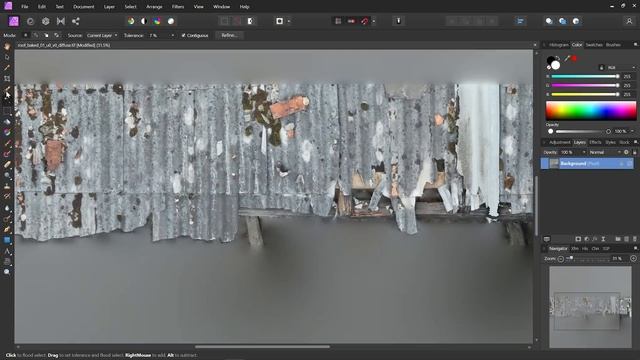This screenshot has height=360, width=640.
Task: Open the File menu
Action: [x=25, y=7]
